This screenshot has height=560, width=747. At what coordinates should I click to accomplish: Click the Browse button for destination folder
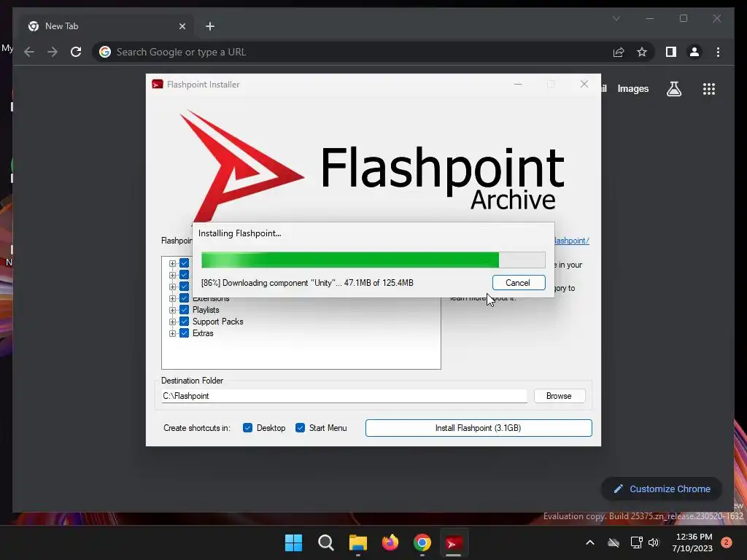pyautogui.click(x=560, y=396)
